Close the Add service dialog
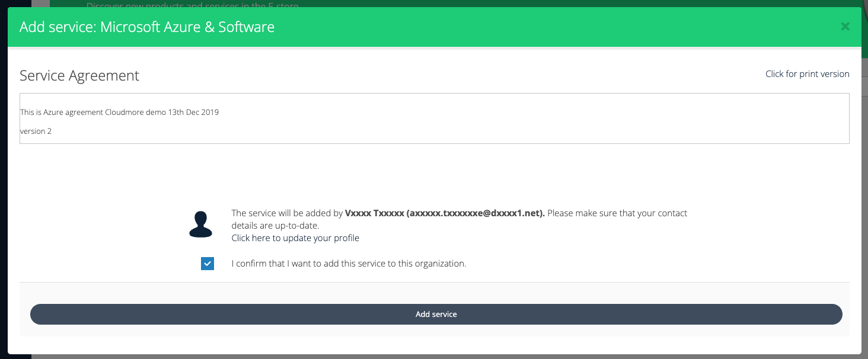This screenshot has width=868, height=359. pos(845,26)
